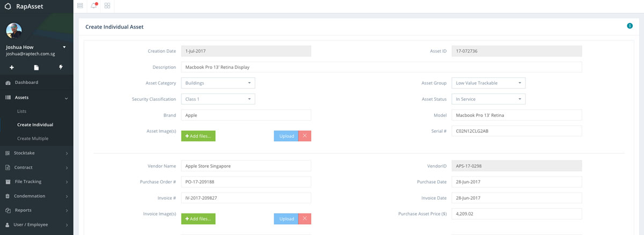Open the apps grid icon

click(x=108, y=5)
